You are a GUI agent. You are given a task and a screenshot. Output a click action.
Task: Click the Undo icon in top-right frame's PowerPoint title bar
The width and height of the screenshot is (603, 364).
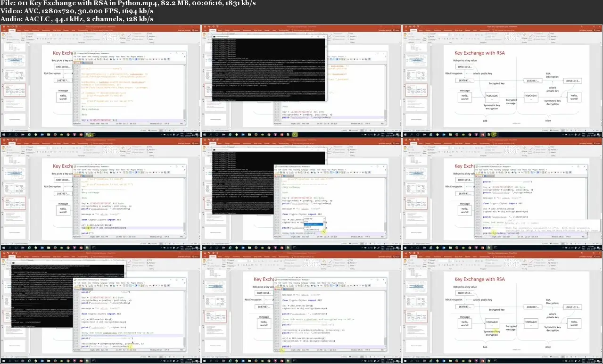[x=410, y=26]
